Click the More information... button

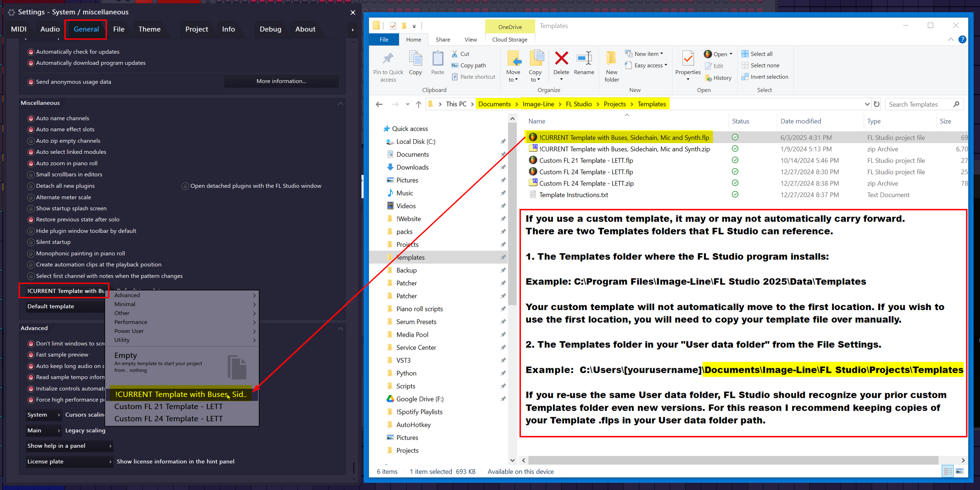tap(281, 81)
